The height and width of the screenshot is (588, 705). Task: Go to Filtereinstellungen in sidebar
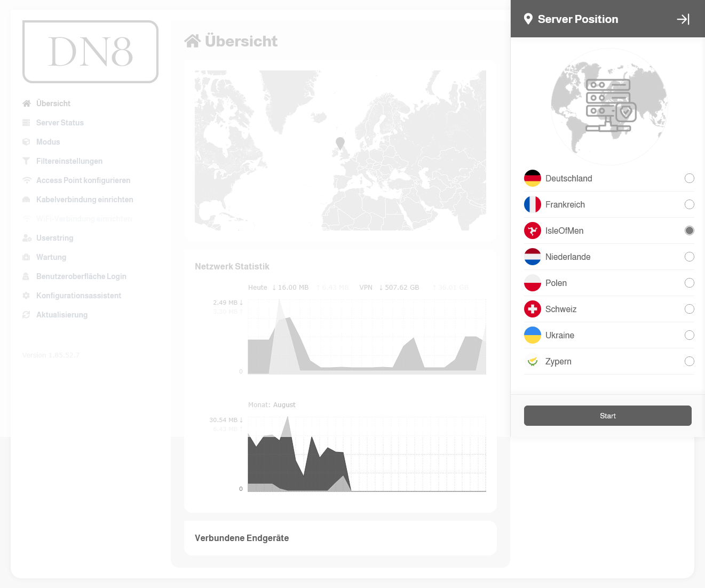point(69,161)
